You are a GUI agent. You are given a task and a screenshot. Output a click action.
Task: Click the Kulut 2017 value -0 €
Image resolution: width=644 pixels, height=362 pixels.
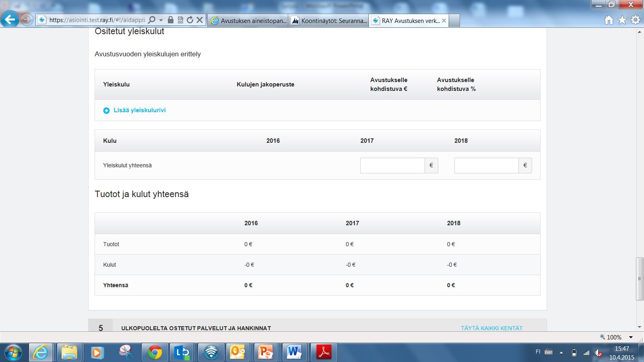coord(351,265)
